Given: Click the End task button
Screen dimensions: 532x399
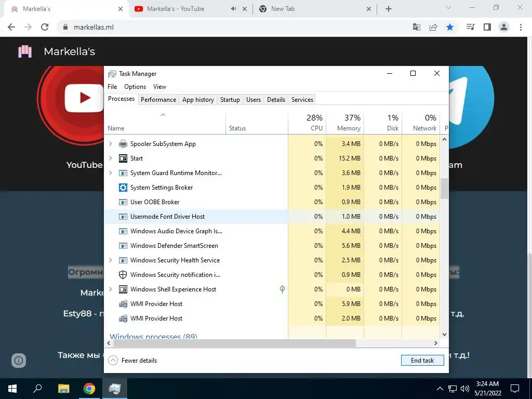Looking at the screenshot, I should click(x=422, y=361).
